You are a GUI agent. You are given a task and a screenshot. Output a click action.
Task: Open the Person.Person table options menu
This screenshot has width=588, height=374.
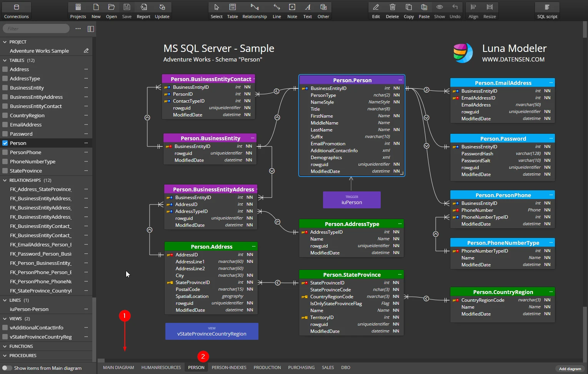click(400, 80)
